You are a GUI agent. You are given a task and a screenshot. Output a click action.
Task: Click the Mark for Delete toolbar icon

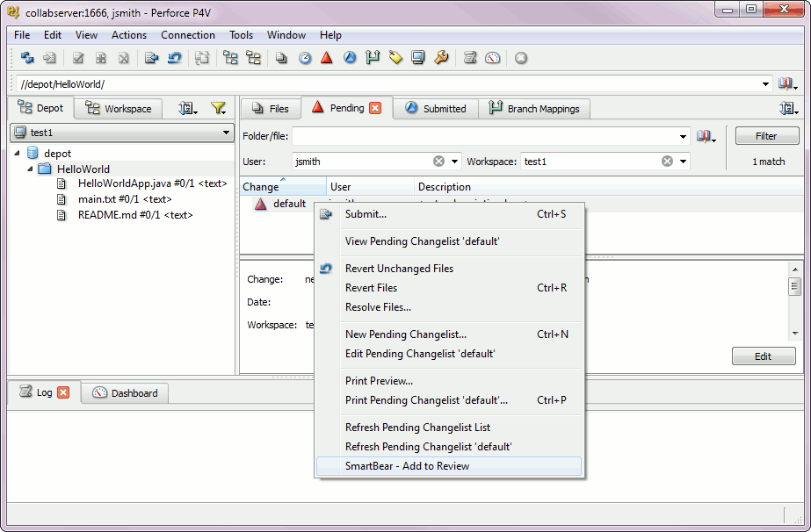(x=124, y=57)
